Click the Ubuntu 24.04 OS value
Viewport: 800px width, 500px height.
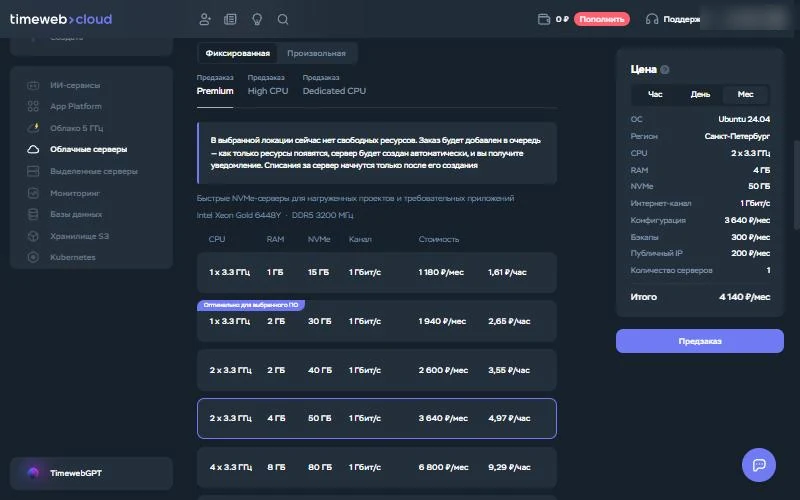(744, 119)
